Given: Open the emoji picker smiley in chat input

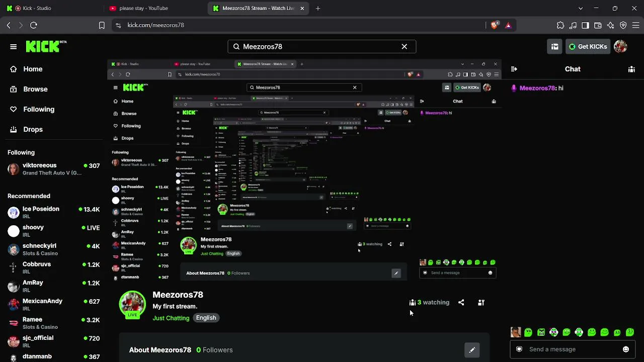Looking at the screenshot, I should [626, 349].
